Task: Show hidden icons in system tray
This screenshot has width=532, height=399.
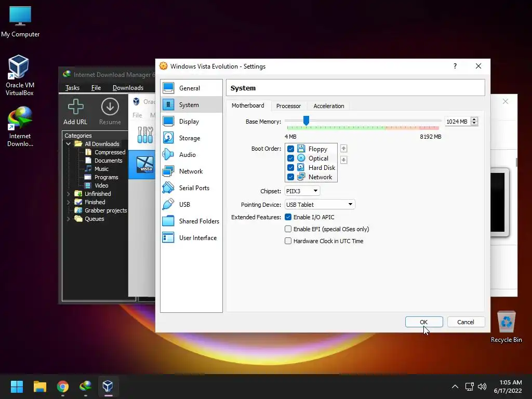Action: (x=455, y=387)
